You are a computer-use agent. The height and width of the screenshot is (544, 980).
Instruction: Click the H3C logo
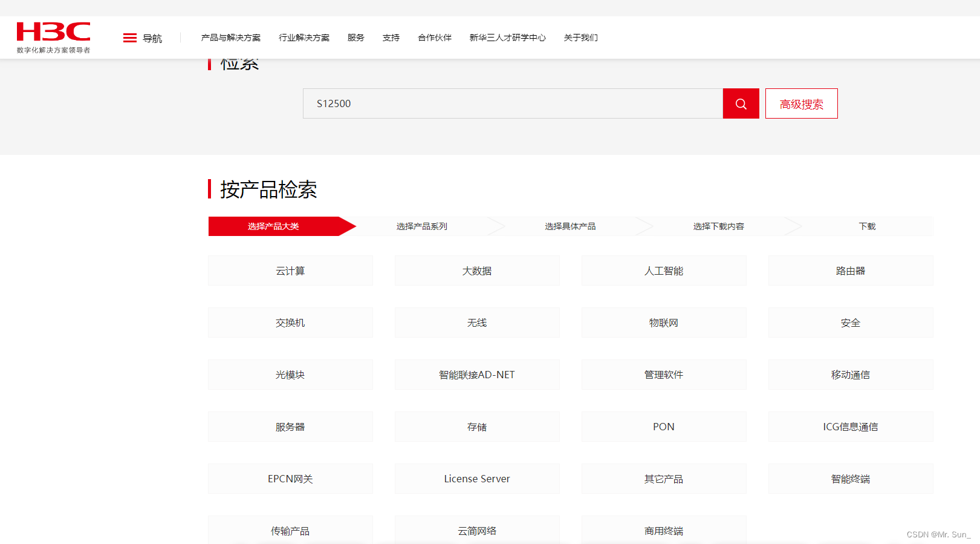[53, 38]
